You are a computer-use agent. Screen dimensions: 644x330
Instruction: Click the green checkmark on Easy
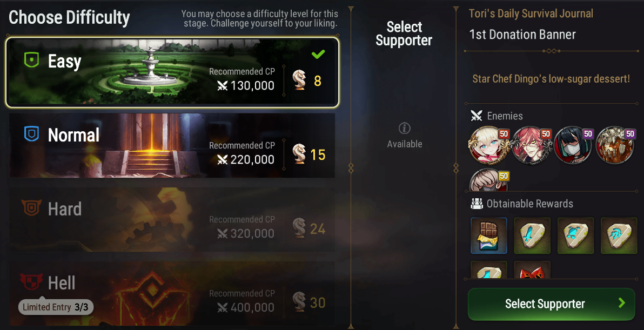click(x=318, y=54)
